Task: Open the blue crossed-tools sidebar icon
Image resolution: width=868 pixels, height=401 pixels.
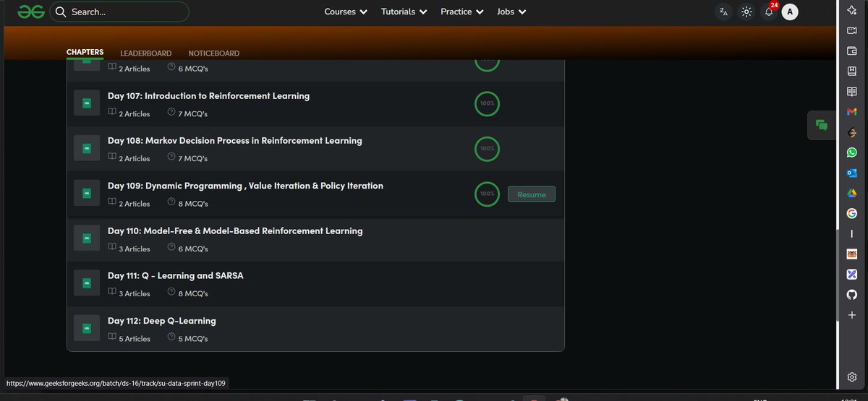Action: [852, 274]
